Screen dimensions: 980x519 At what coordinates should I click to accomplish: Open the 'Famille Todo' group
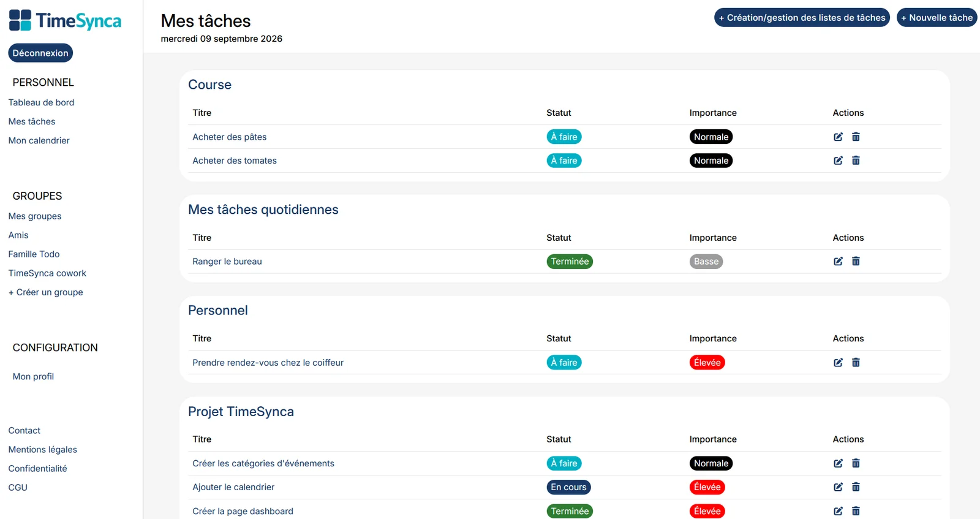34,254
